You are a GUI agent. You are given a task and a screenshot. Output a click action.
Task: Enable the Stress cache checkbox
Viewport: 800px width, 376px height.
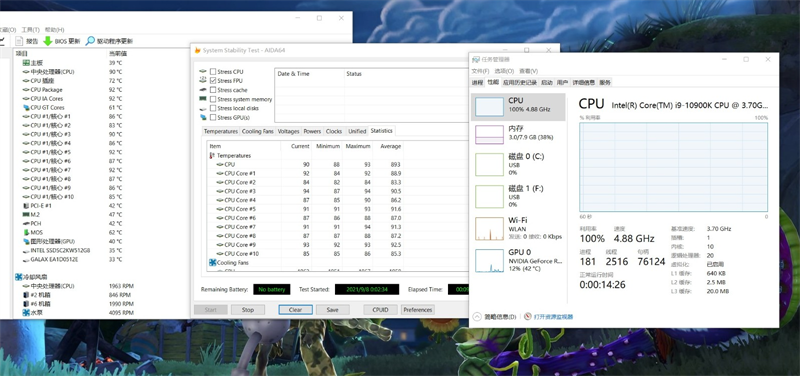pos(213,90)
